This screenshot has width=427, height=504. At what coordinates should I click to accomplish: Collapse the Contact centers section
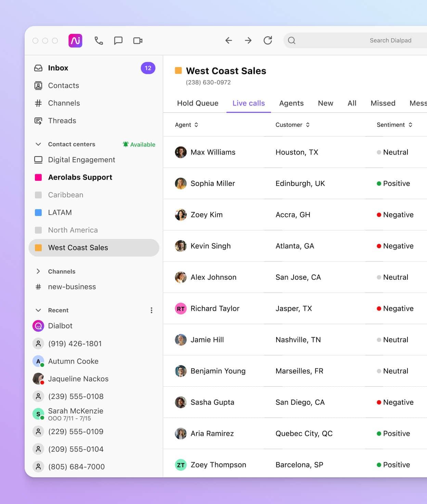39,144
